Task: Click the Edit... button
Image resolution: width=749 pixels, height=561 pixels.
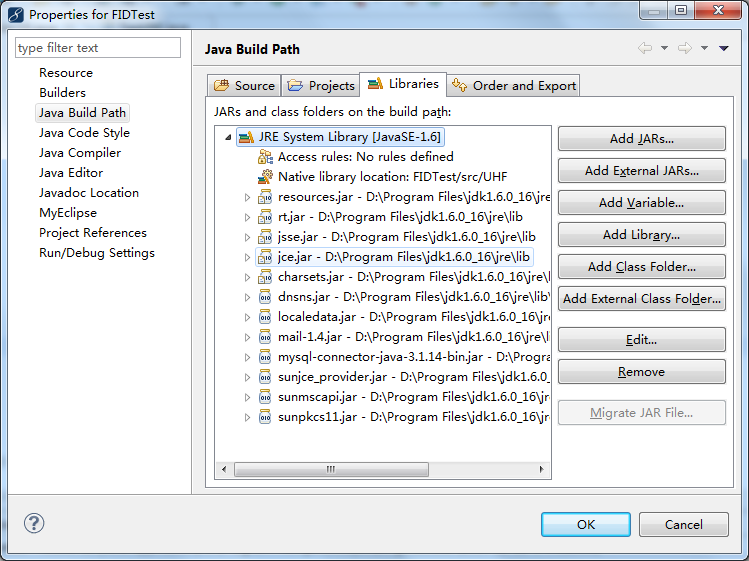Action: [x=642, y=340]
